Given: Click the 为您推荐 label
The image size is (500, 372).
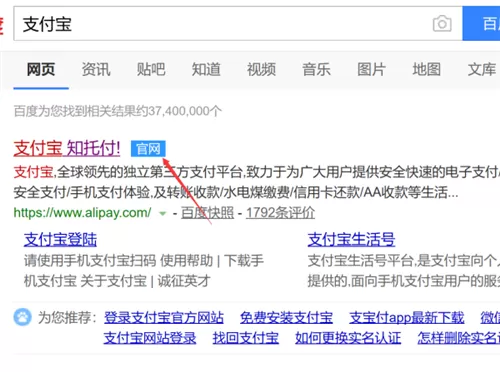Looking at the screenshot, I should coord(67,317).
